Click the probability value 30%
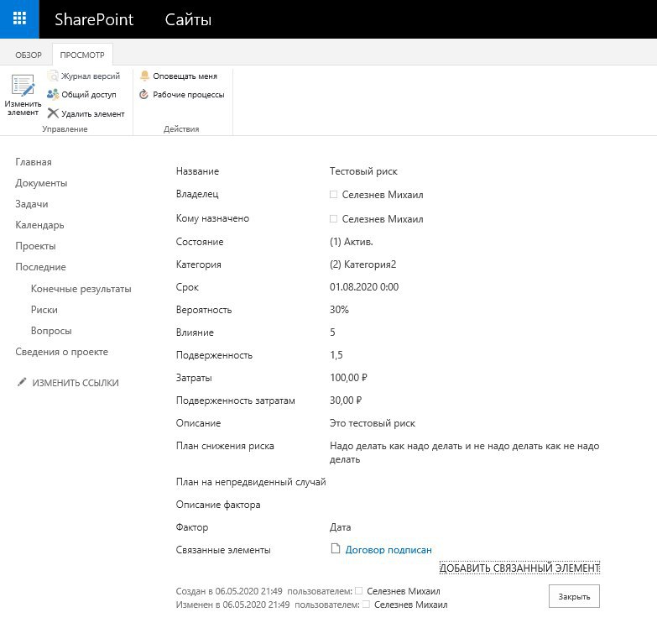This screenshot has height=644, width=657. click(x=339, y=310)
